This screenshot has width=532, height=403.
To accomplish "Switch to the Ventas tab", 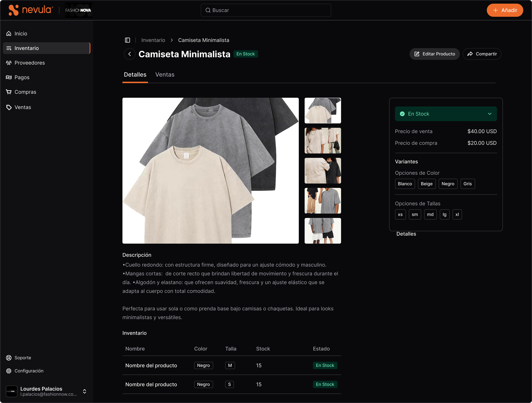I will coord(165,74).
